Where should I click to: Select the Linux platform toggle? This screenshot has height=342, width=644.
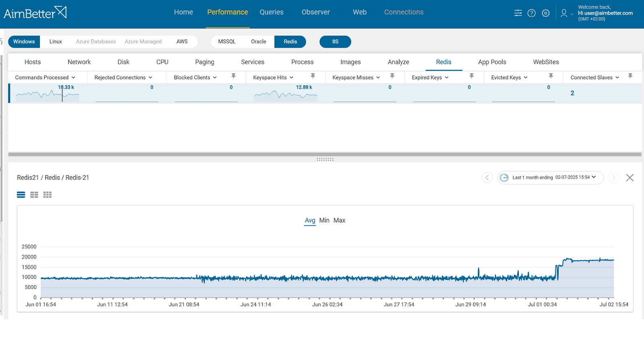(56, 42)
